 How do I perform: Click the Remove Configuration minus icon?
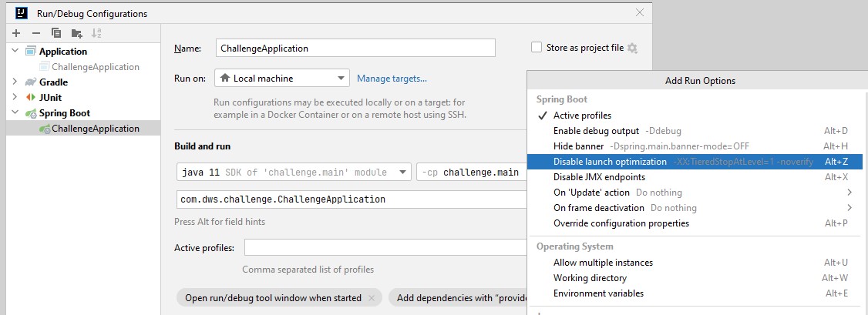click(35, 33)
